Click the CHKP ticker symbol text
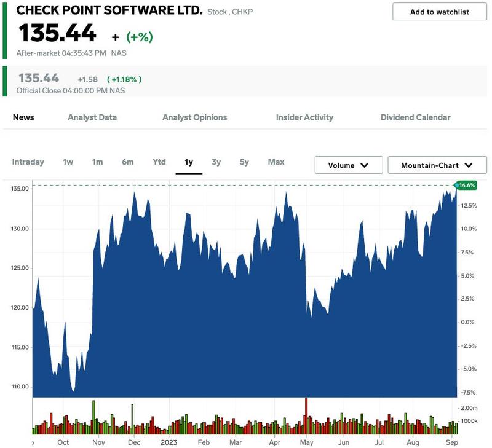Image resolution: width=492 pixels, height=448 pixels. [242, 12]
